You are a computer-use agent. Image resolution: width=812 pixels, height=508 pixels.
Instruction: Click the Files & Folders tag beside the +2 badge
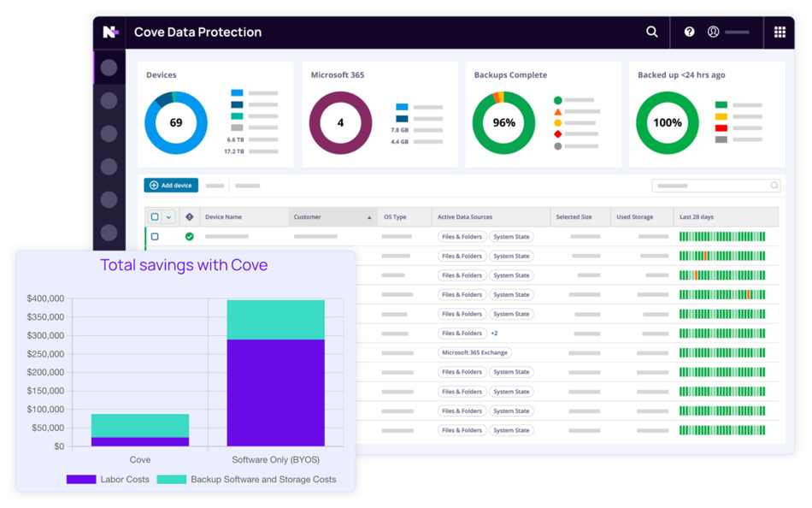click(x=462, y=334)
